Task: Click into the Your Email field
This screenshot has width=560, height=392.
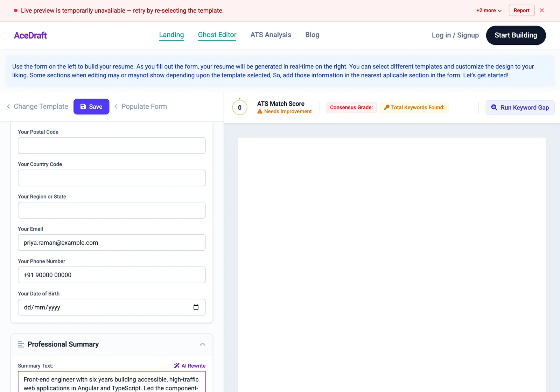Action: [112, 243]
